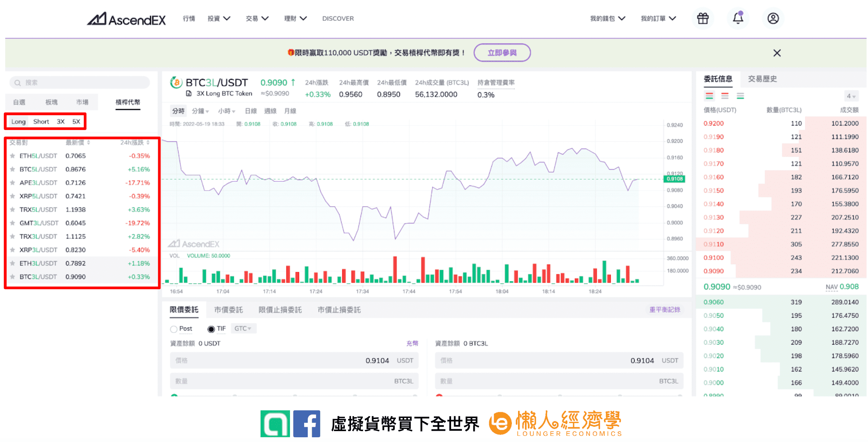Favorite ETH3L/USDT with its star
The width and height of the screenshot is (868, 442).
click(x=12, y=264)
